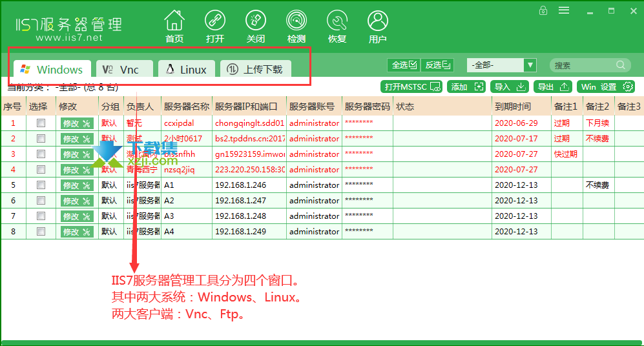The image size is (644, 346).
Task: Click 修改 edit button for nzsq2jiq
Action: click(x=77, y=170)
